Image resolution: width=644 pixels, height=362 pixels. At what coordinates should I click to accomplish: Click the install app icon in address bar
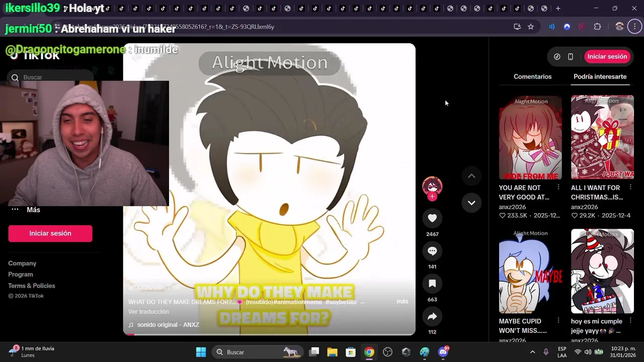tap(517, 27)
